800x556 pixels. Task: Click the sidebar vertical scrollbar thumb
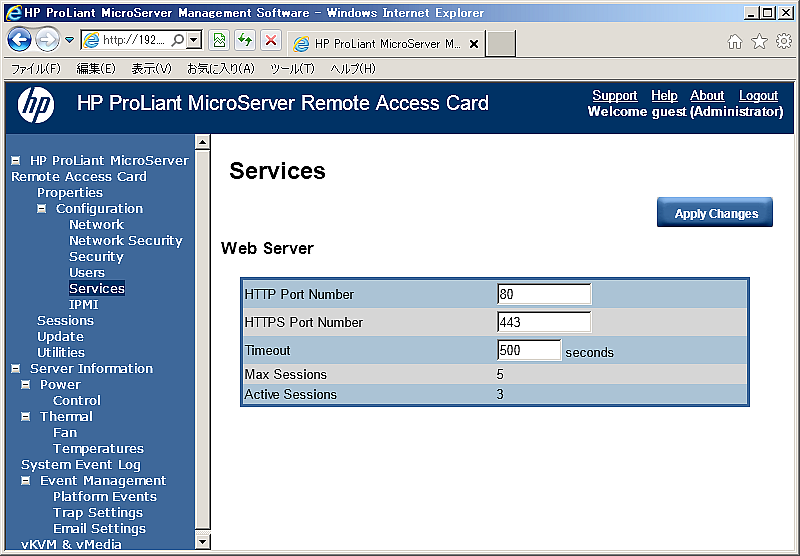click(x=203, y=339)
